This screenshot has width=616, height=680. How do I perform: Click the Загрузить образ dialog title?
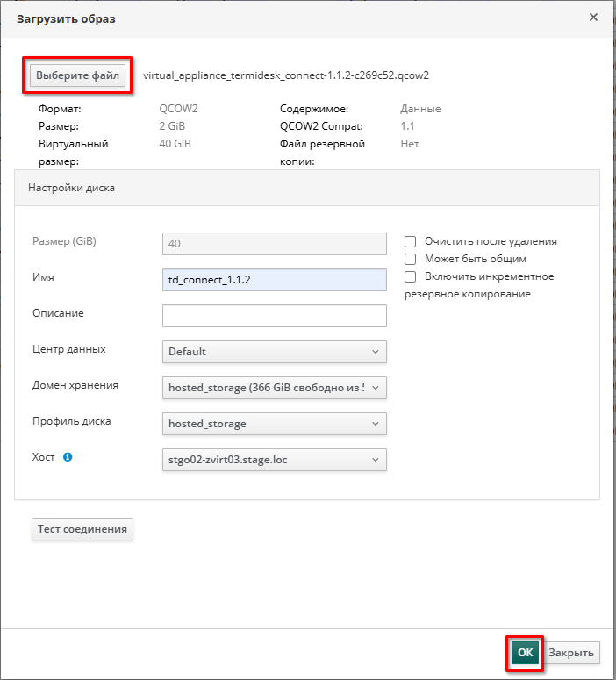(x=66, y=18)
